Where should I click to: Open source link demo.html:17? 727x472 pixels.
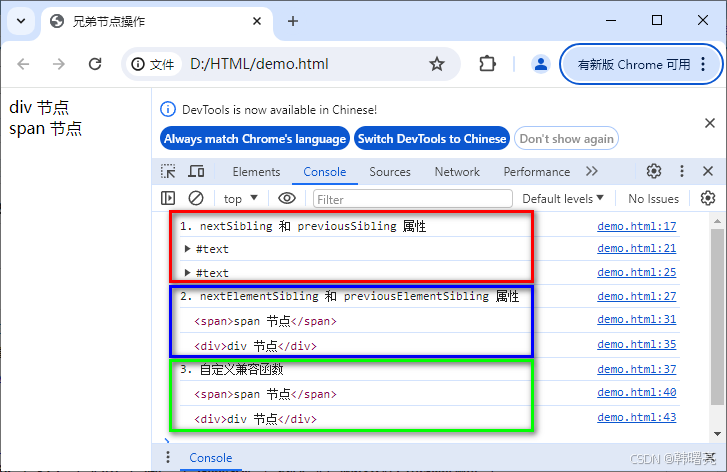637,226
